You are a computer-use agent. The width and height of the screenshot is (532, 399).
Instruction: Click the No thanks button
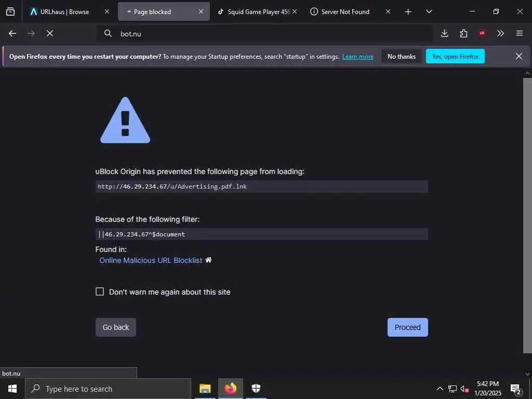[402, 56]
